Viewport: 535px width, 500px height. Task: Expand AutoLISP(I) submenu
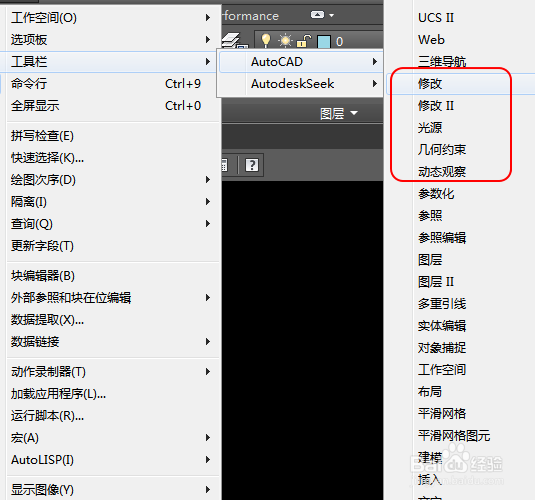point(110,460)
